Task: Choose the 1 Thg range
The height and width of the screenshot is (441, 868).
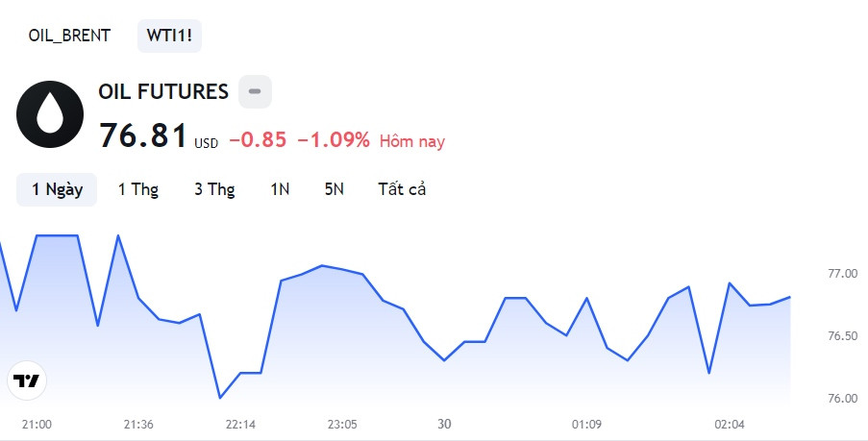Action: click(137, 189)
